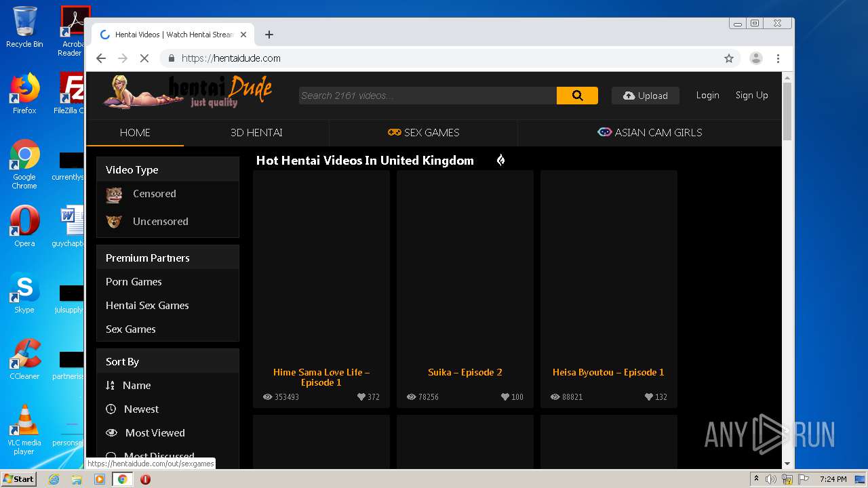Screen dimensions: 868x488
Task: Click the flame icon beside the heading
Action: coord(500,160)
